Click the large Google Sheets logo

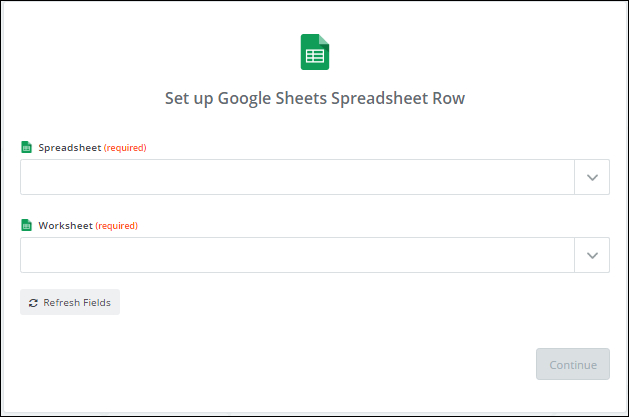point(315,52)
